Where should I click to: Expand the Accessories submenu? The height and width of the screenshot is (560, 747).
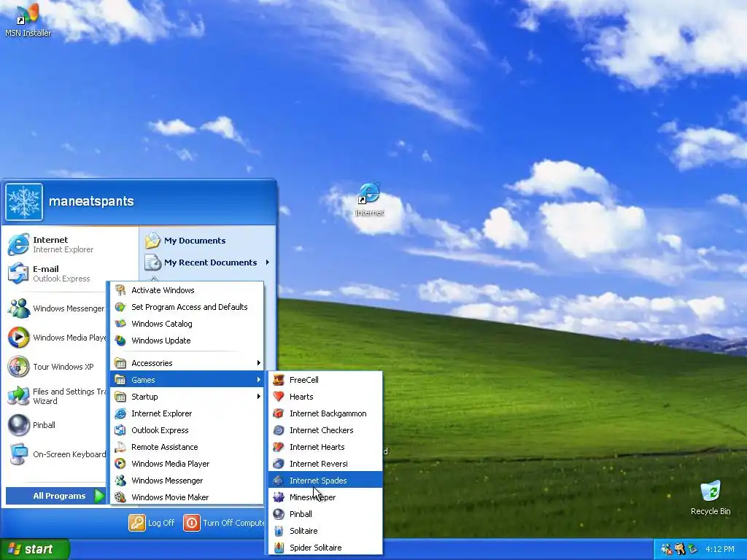[x=187, y=363]
